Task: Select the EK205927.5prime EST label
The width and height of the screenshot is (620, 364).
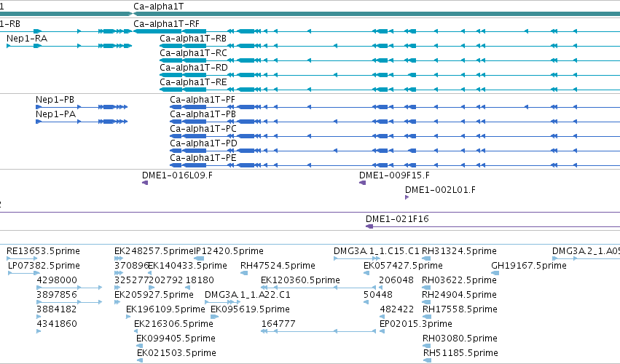Action: (154, 296)
